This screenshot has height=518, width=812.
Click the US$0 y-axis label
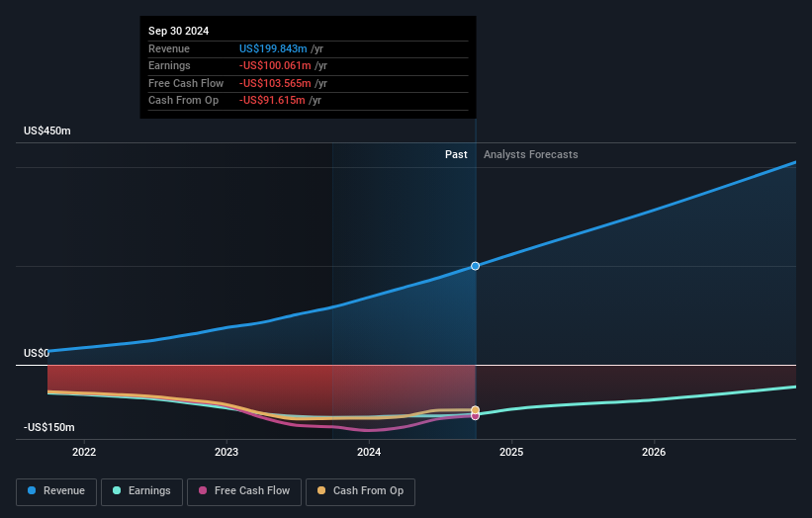37,353
